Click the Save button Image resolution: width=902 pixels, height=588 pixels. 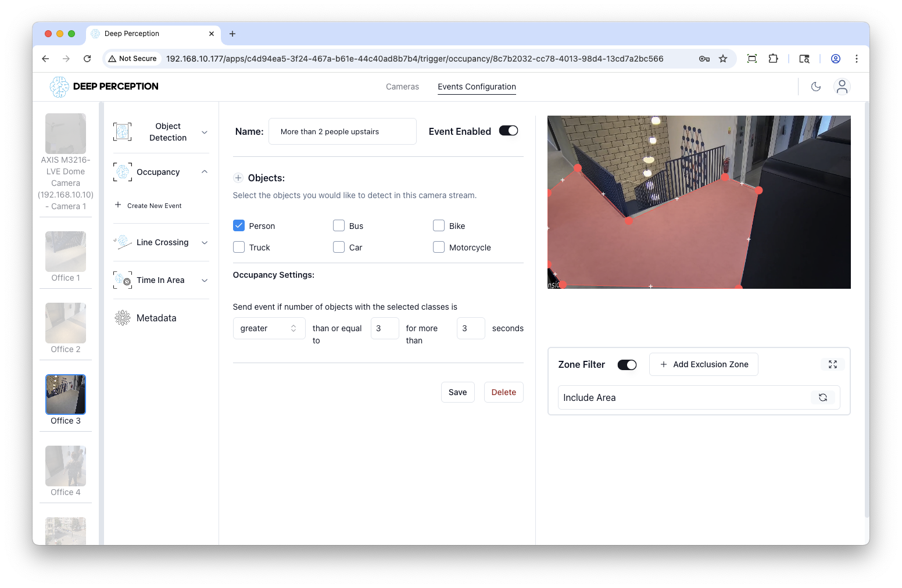457,392
